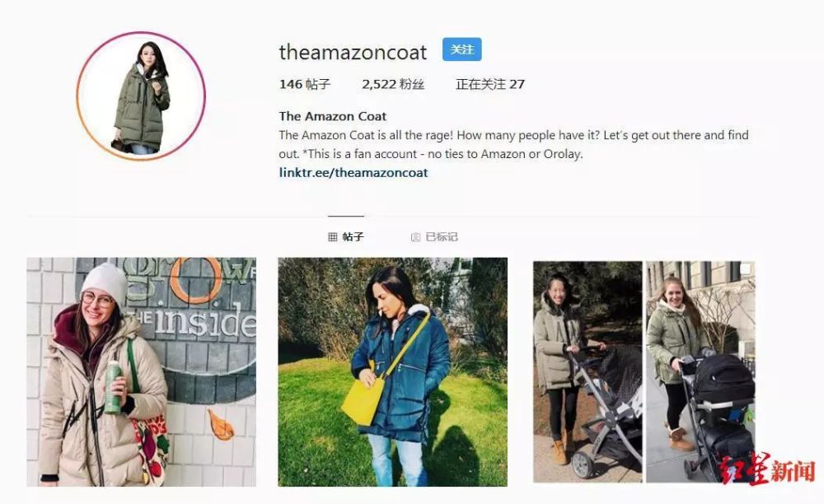
Task: Open post of two women with strollers
Action: click(644, 371)
